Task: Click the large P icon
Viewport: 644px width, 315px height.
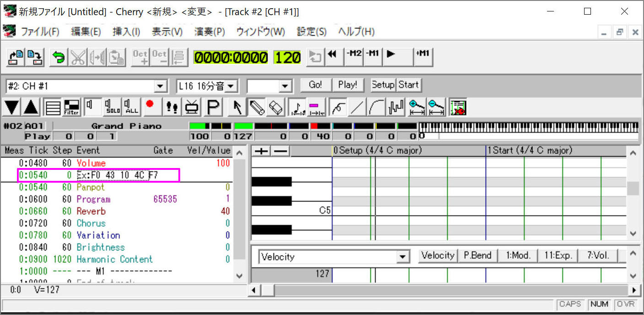Action: (213, 107)
